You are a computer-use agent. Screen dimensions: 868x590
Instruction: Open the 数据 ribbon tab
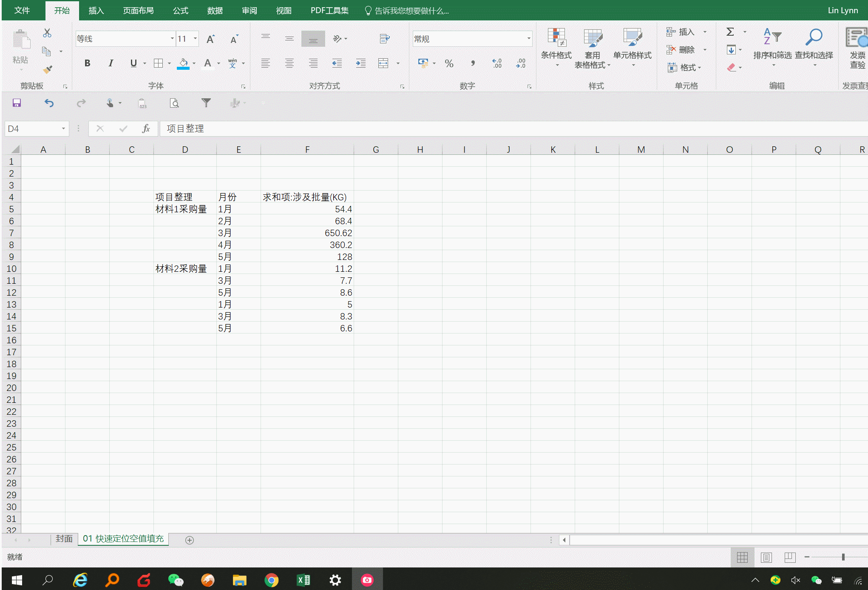point(215,11)
